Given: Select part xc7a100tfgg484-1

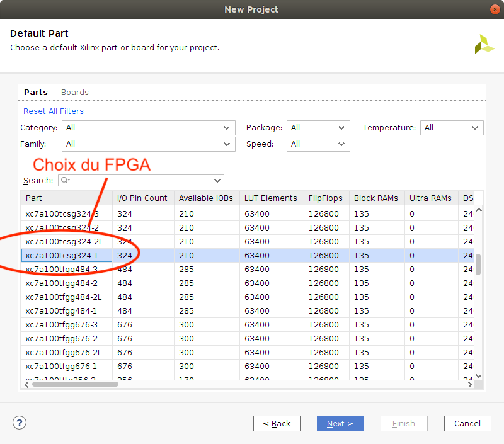Looking at the screenshot, I should pyautogui.click(x=67, y=311).
